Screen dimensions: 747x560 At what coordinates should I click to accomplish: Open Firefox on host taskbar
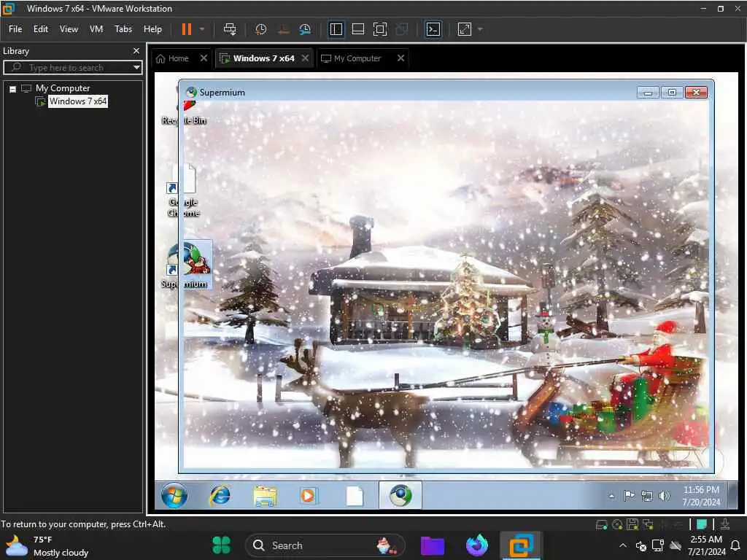[477, 545]
